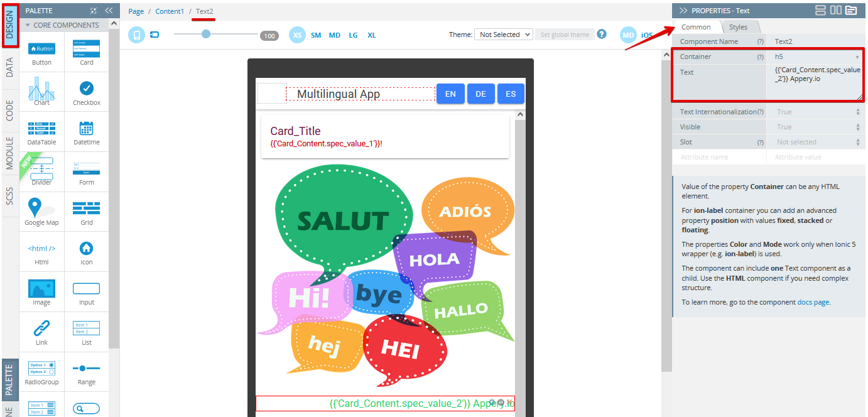Switch to the Styles properties tab
Screen dimensions: 868x417
[x=738, y=27]
